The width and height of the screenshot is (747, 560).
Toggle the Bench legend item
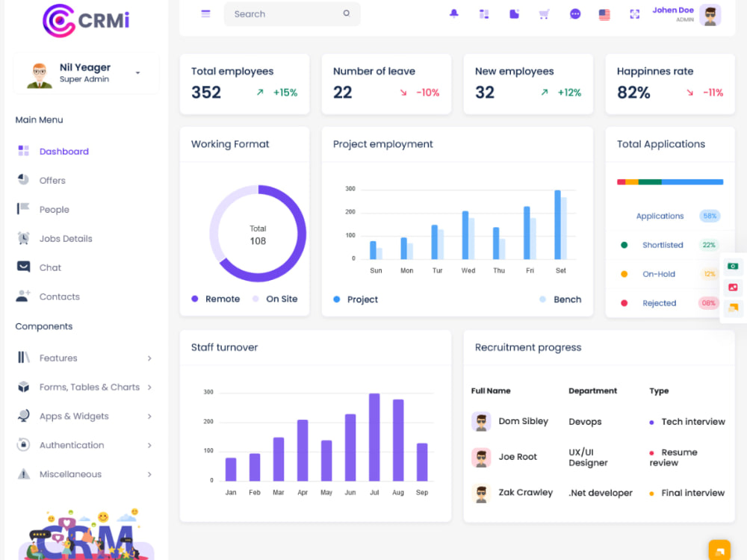coord(560,299)
